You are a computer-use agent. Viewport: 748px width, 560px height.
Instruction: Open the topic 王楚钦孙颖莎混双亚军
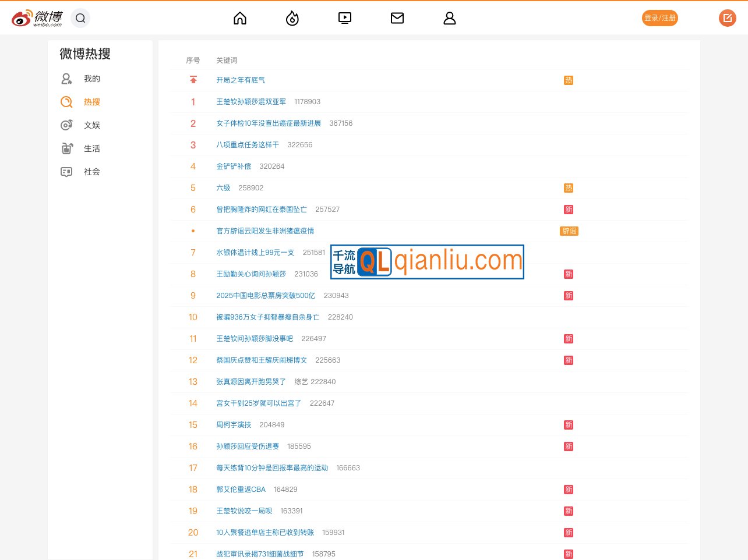(x=251, y=102)
